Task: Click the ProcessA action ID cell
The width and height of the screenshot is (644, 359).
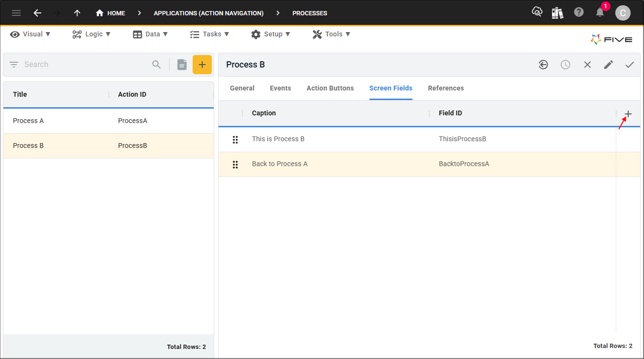Action: [133, 121]
